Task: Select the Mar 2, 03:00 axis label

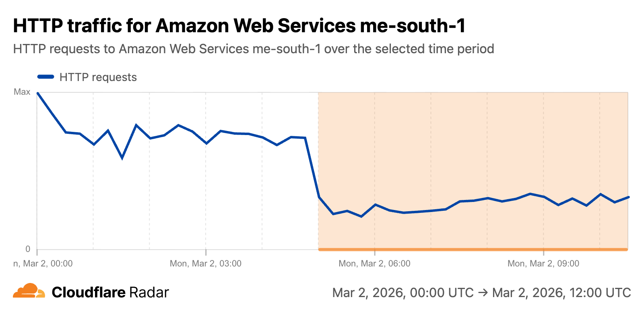Action: tap(205, 264)
